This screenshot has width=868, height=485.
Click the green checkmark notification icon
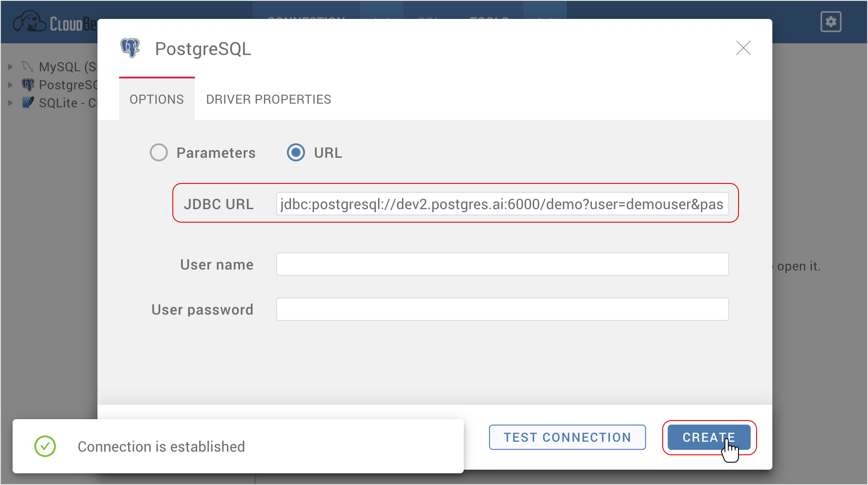click(45, 446)
